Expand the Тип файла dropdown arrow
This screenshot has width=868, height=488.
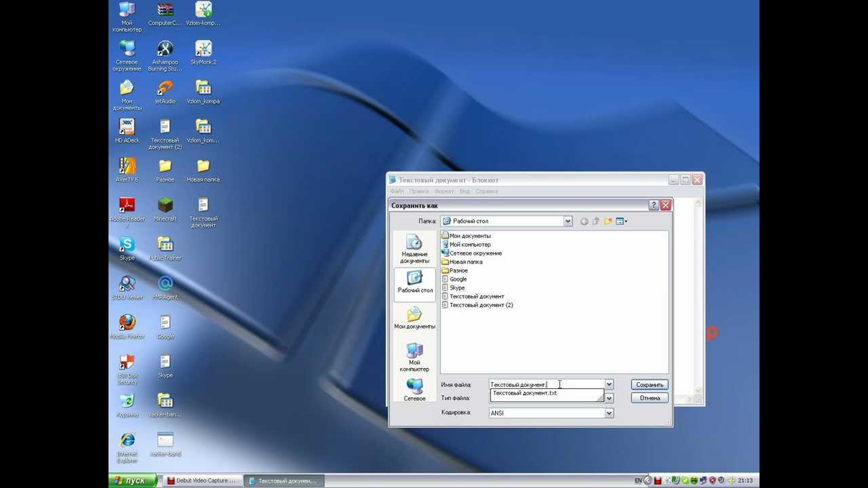[609, 398]
